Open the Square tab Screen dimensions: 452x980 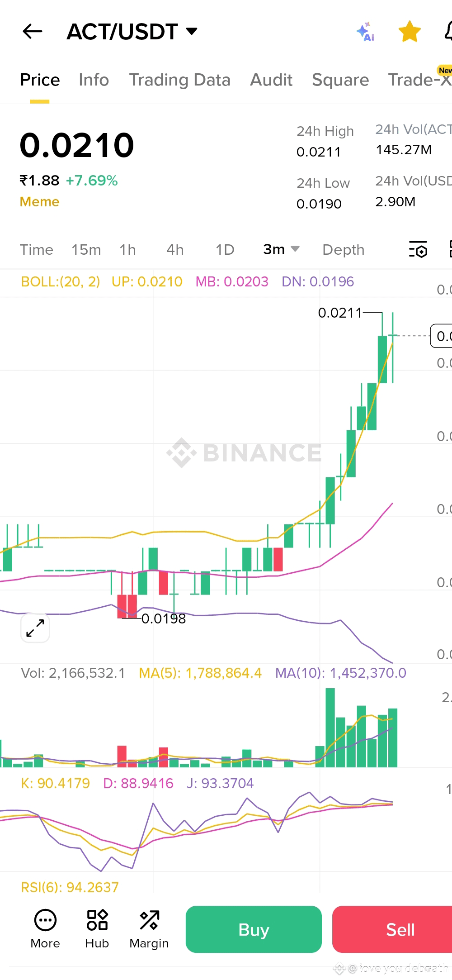point(340,80)
